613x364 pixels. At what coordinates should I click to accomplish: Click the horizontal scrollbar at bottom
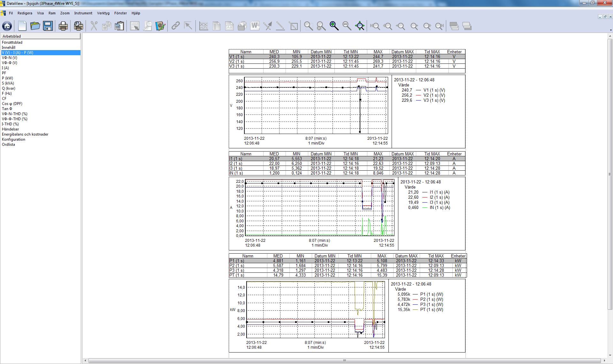[x=344, y=361]
